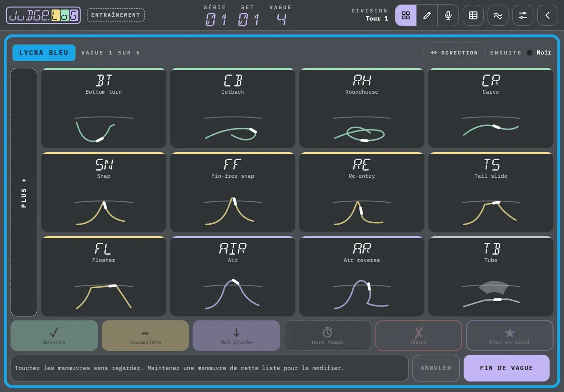Select the LYCRA BLEU surfer tab

pyautogui.click(x=44, y=53)
